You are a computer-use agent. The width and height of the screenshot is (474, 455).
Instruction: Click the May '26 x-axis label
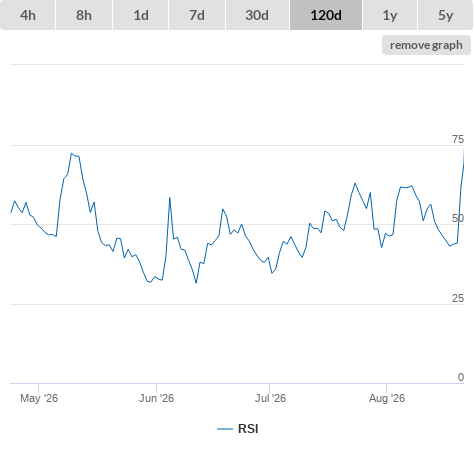pyautogui.click(x=39, y=398)
